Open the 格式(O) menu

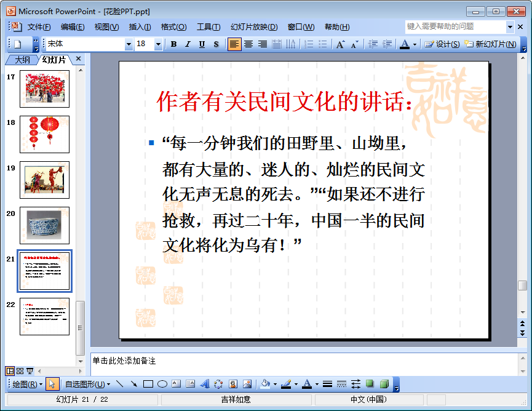173,27
